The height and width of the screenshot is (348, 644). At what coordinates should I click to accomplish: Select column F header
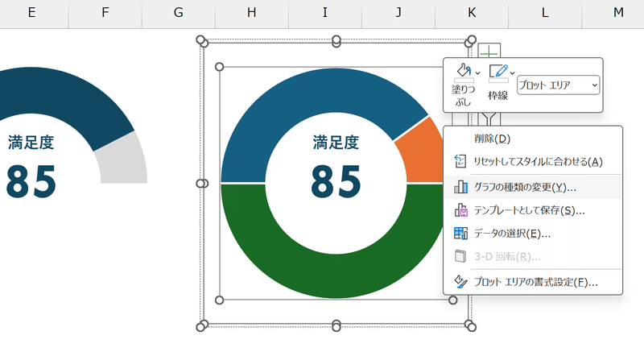click(x=105, y=13)
